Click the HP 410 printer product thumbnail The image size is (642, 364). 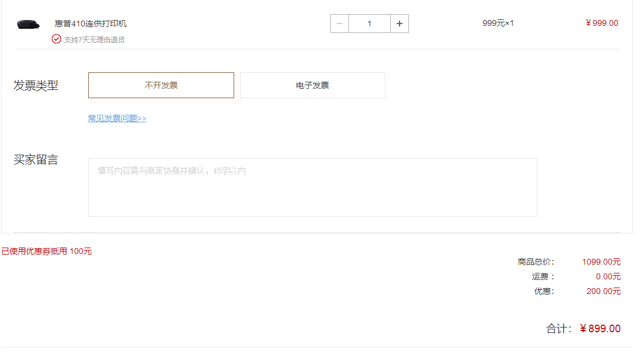(28, 24)
